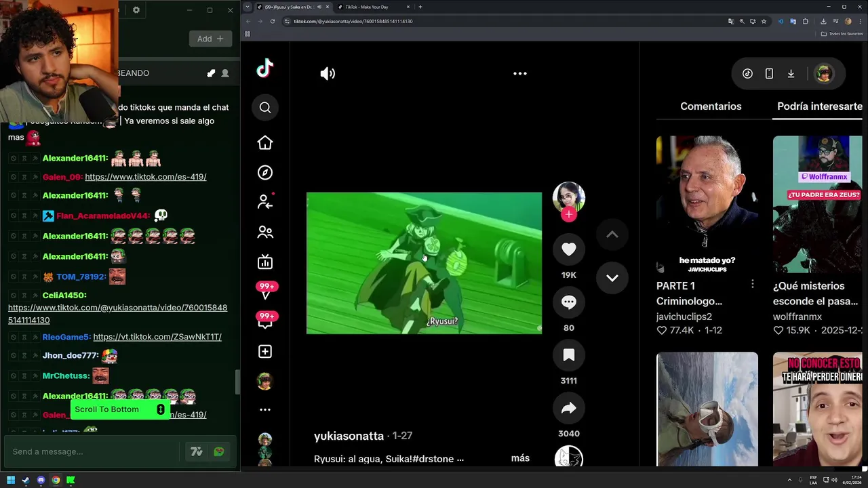Open the TikTok logo home link
The width and height of the screenshot is (868, 488).
point(265,68)
